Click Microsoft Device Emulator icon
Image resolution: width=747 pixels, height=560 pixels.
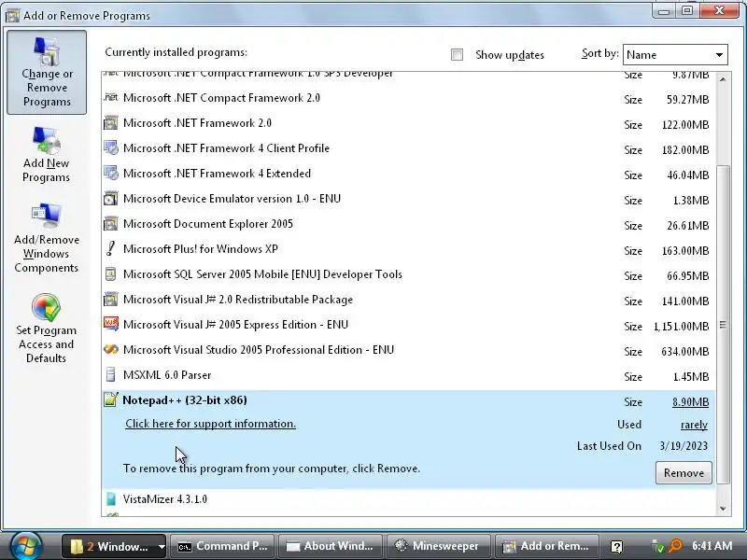point(110,199)
